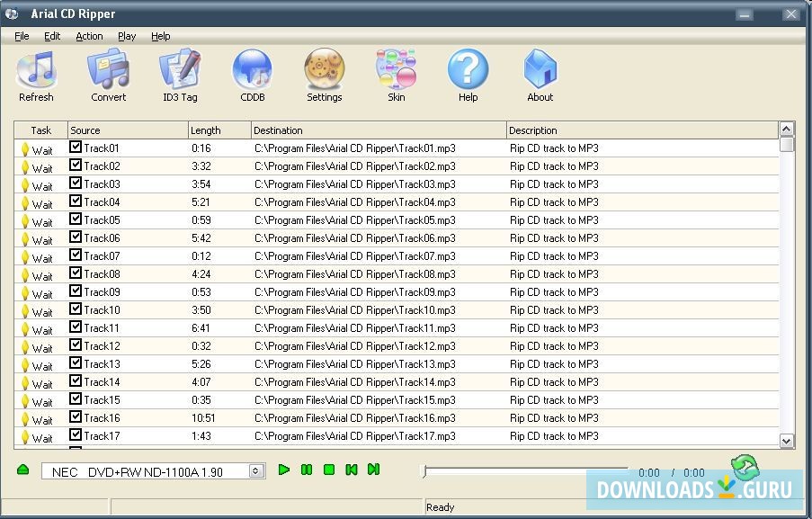This screenshot has width=812, height=519.
Task: Open the NEC DVD+RW drive dropdown
Action: (x=255, y=470)
